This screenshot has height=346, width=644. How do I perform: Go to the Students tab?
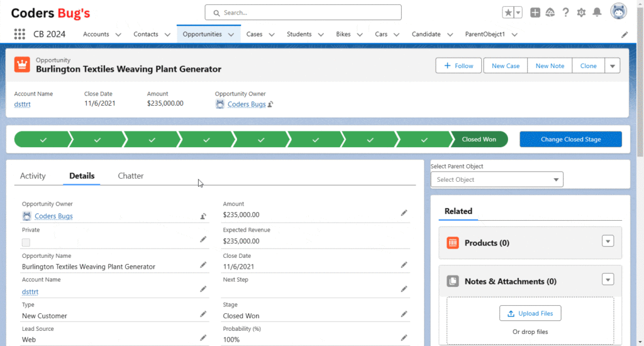coord(299,34)
